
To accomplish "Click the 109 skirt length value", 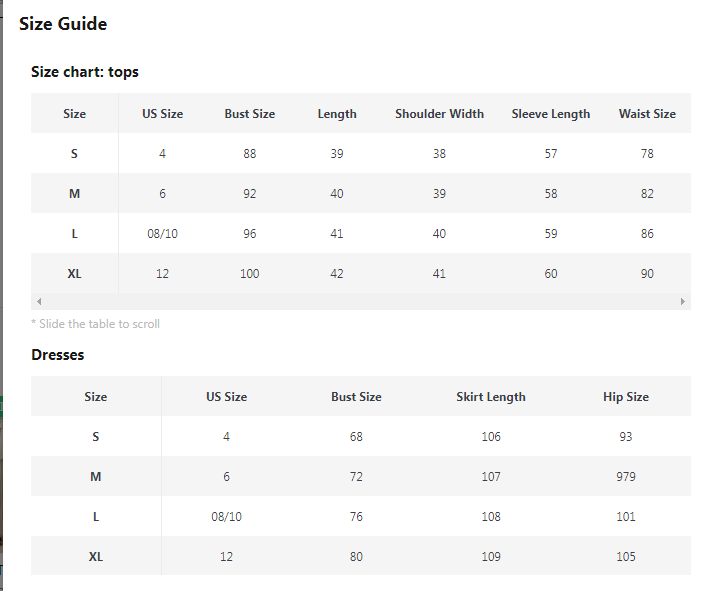I will [x=491, y=556].
